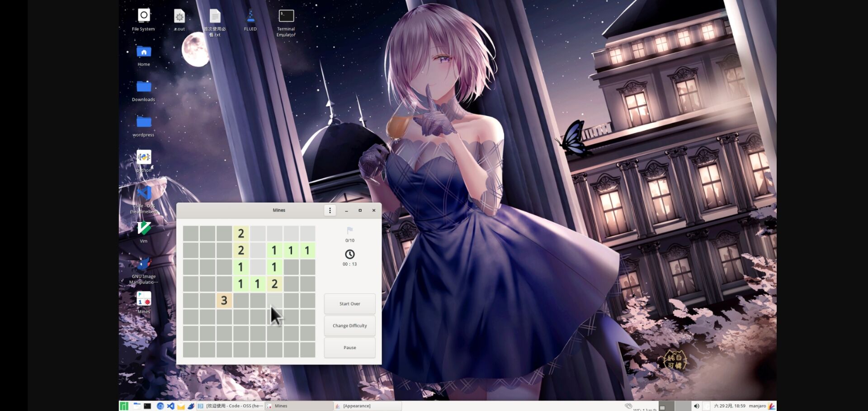This screenshot has height=411, width=868.
Task: Launch FLUID from the desktop
Action: click(250, 19)
